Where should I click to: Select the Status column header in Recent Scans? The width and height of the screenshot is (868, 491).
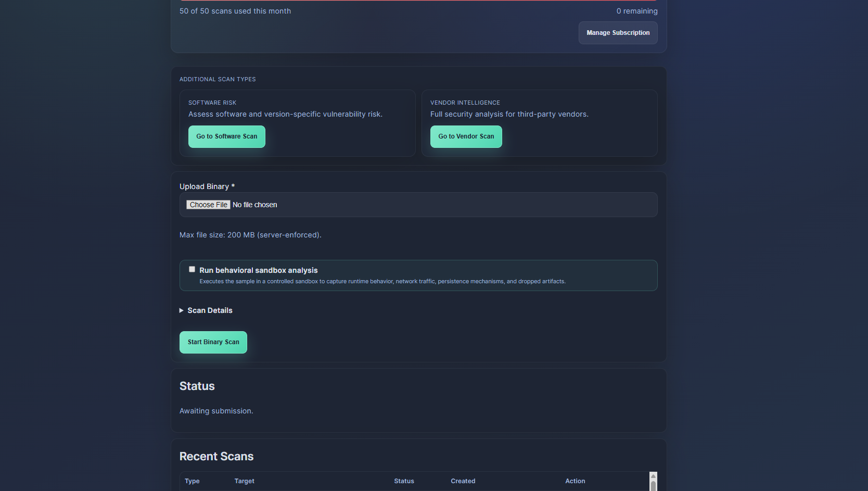(404, 481)
